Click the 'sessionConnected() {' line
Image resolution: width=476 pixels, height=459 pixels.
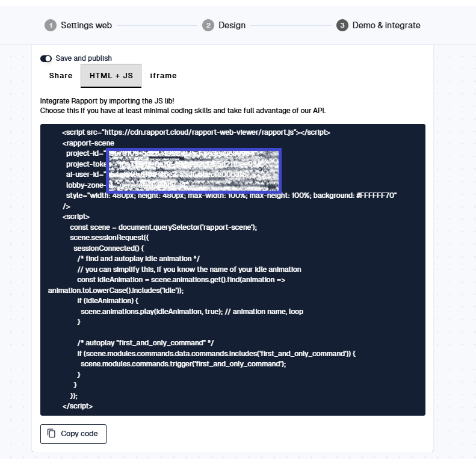click(109, 248)
